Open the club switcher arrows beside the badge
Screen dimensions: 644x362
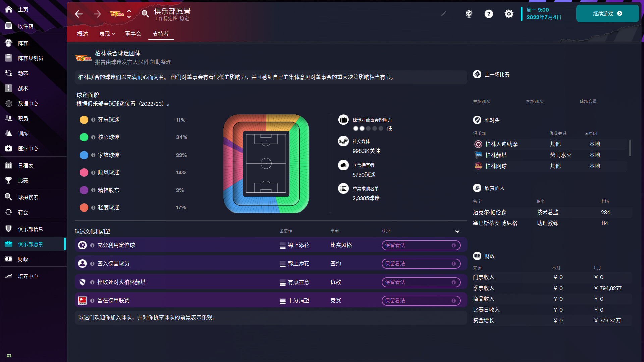(x=128, y=14)
